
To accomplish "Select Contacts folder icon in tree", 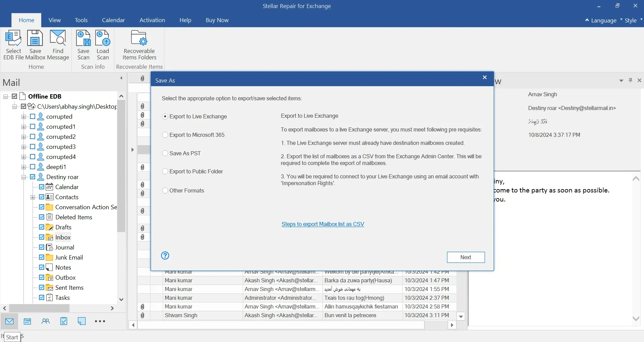I will (x=49, y=197).
